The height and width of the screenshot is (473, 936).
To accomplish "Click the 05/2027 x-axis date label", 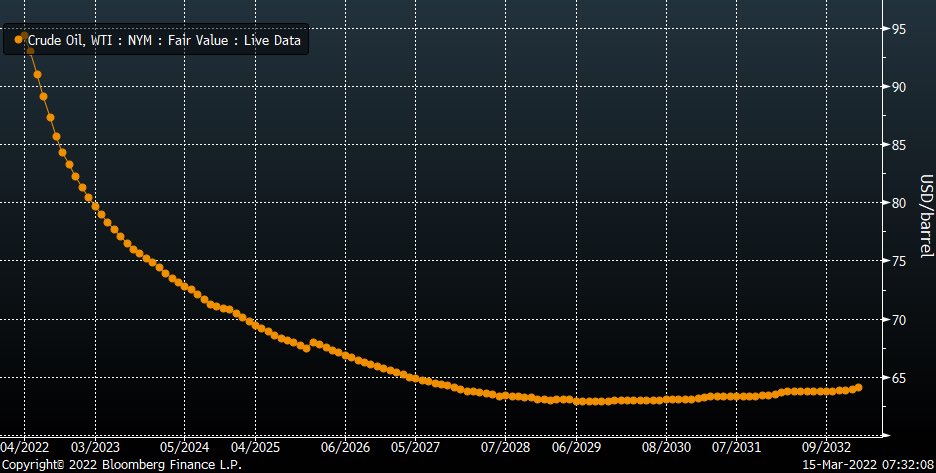I will coord(415,447).
